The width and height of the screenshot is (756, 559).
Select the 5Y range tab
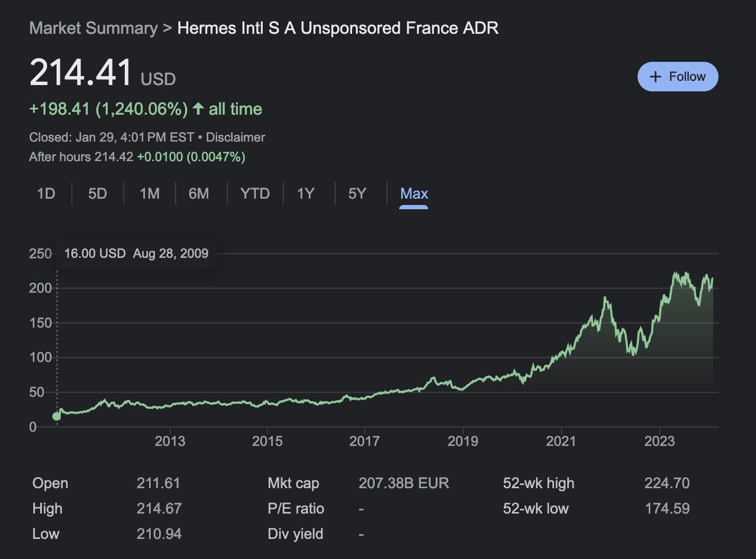pyautogui.click(x=357, y=193)
